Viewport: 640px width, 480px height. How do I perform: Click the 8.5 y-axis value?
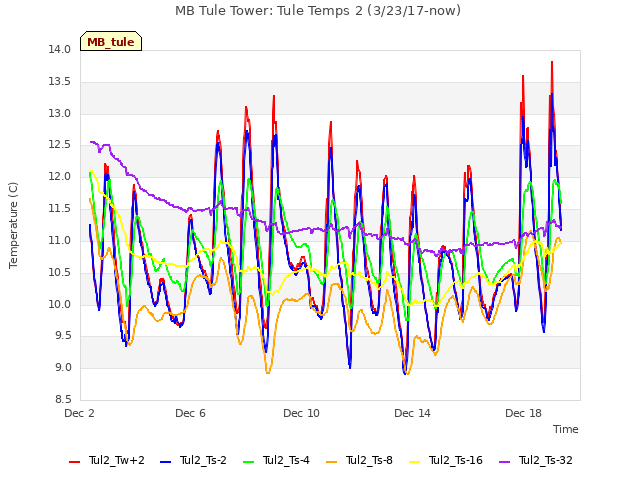coord(64,400)
